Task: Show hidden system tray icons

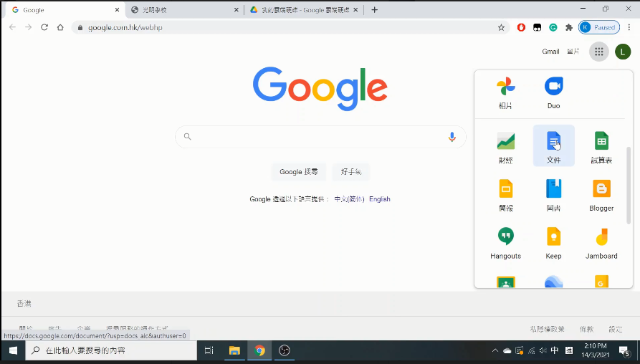Action: (495, 350)
